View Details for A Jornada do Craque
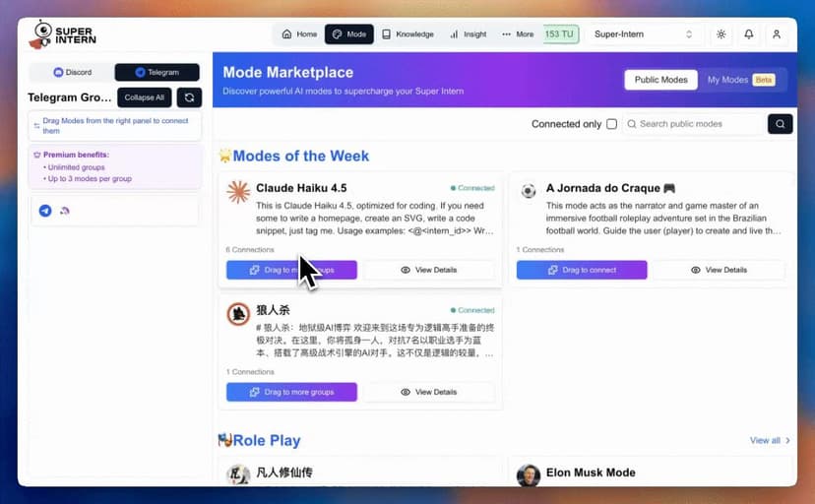815x504 pixels. [718, 270]
